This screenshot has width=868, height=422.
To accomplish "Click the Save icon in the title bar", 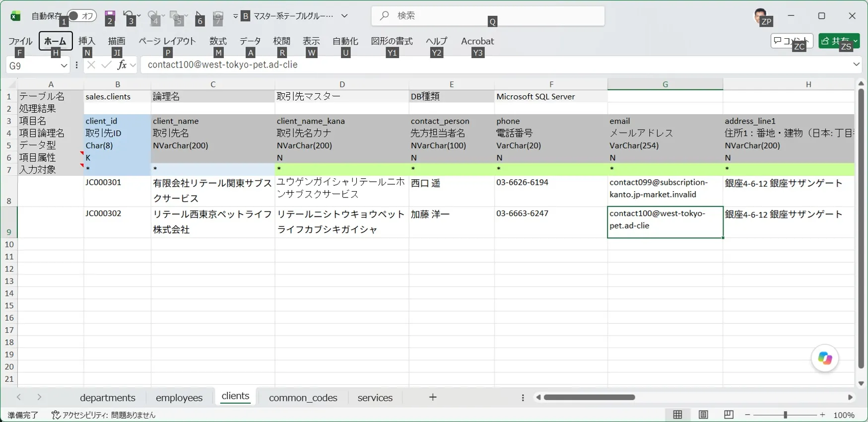I will (x=110, y=16).
